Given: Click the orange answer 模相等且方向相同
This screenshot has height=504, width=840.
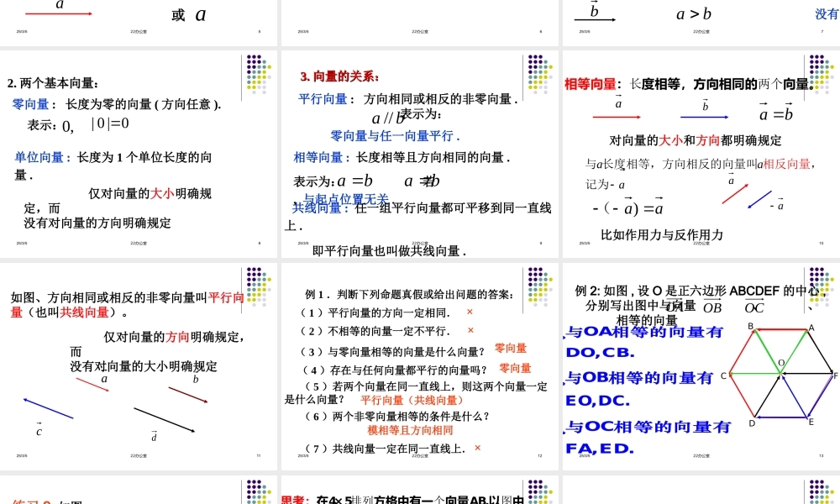Looking at the screenshot, I should click(411, 430).
